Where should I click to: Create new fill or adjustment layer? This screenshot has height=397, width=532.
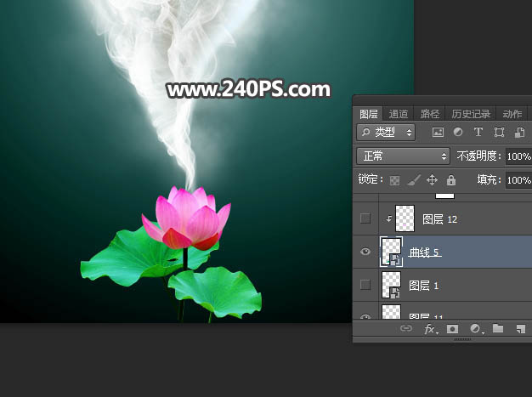(475, 328)
